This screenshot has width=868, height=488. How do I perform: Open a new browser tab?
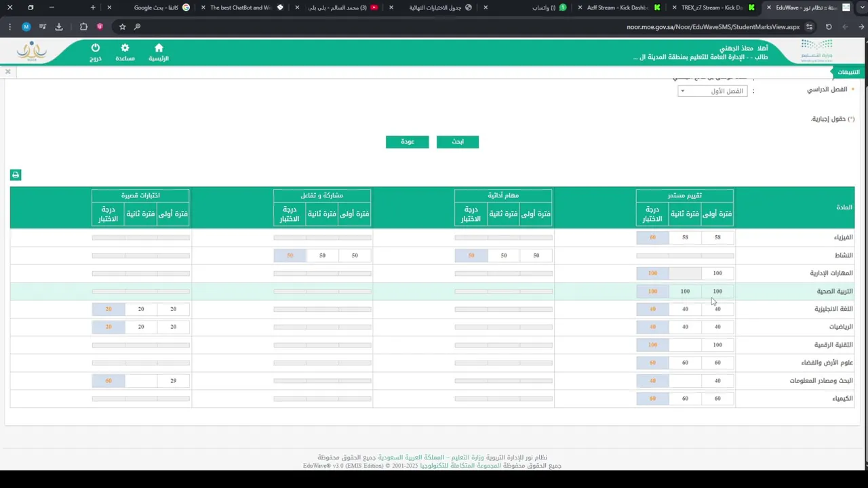click(93, 7)
